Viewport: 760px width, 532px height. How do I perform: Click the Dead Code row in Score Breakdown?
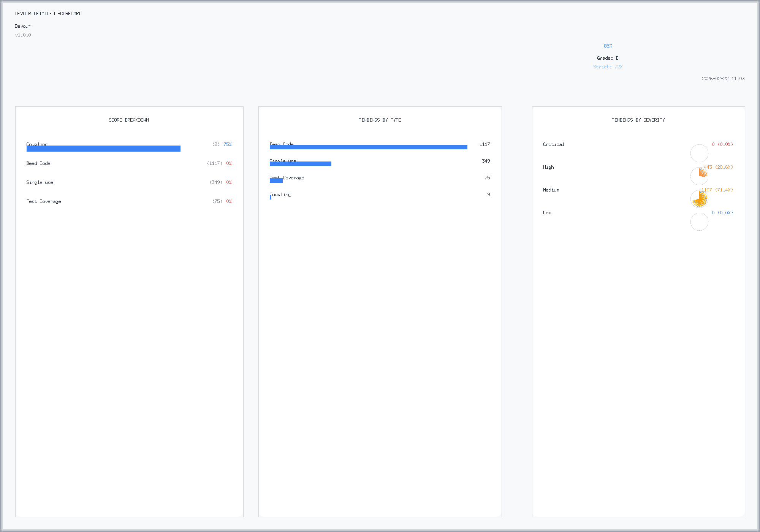pyautogui.click(x=129, y=163)
